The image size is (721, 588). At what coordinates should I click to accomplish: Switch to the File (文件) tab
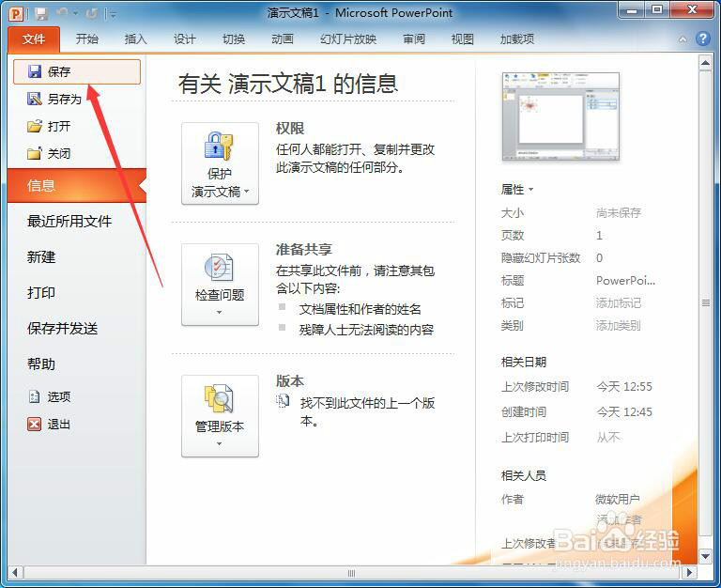(34, 39)
